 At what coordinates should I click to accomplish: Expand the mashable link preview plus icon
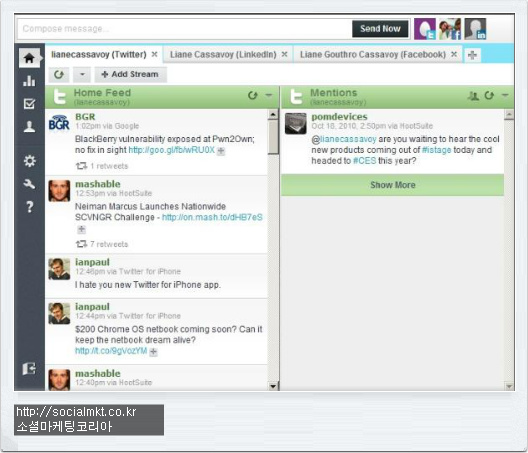coord(81,229)
